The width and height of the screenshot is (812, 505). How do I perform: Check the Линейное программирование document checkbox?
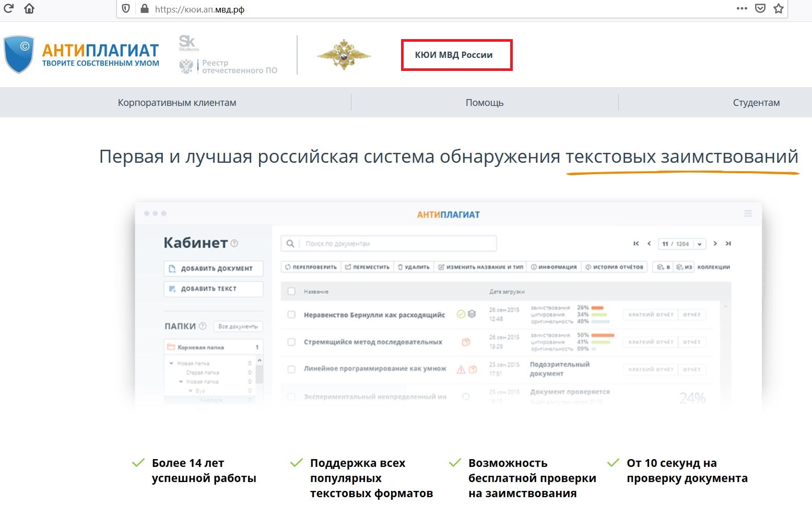pos(291,369)
